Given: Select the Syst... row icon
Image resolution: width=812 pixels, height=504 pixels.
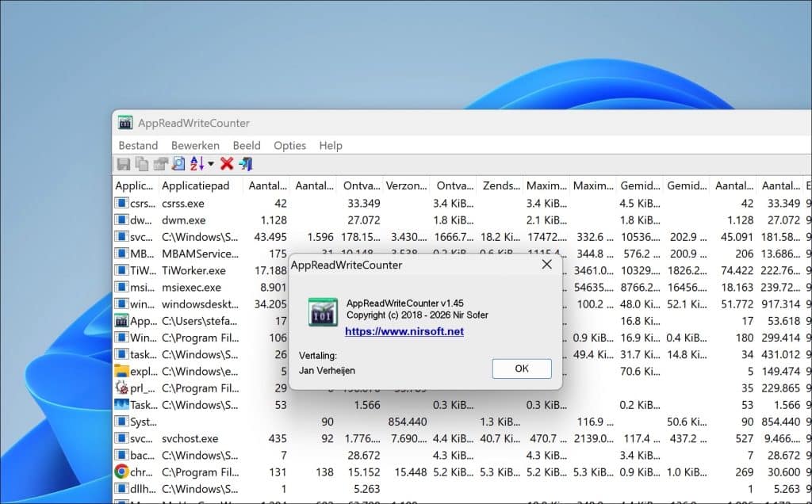Looking at the screenshot, I should (121, 422).
